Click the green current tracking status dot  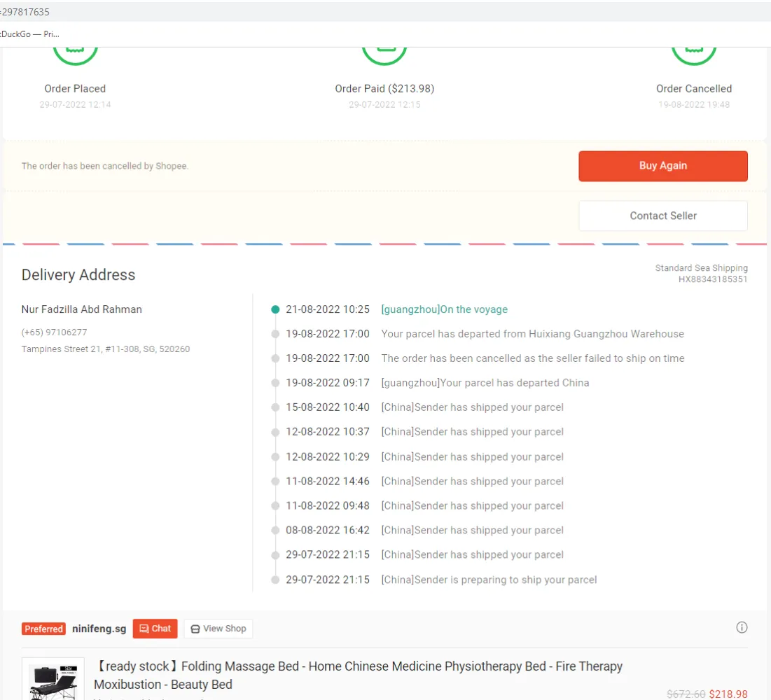tap(275, 309)
